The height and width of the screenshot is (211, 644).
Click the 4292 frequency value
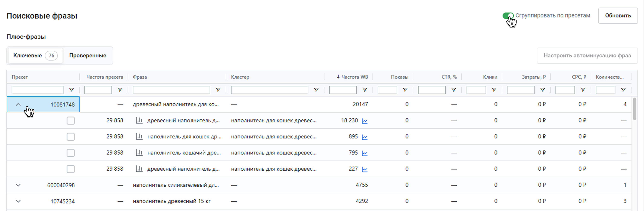tap(362, 201)
